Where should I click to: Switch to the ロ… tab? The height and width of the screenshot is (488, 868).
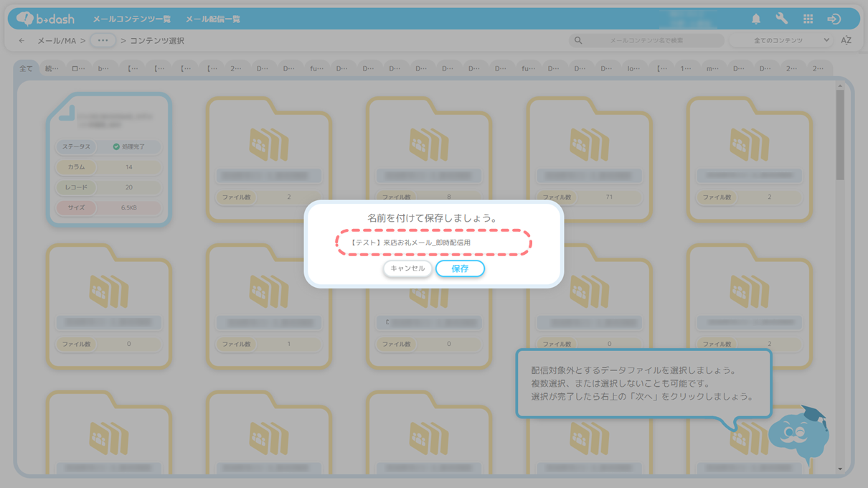point(78,69)
